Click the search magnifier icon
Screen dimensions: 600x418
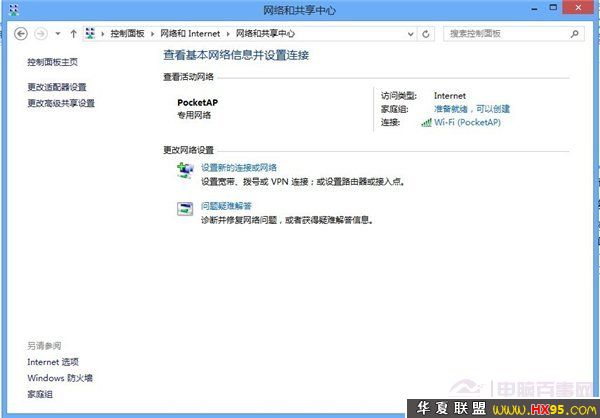(x=578, y=33)
